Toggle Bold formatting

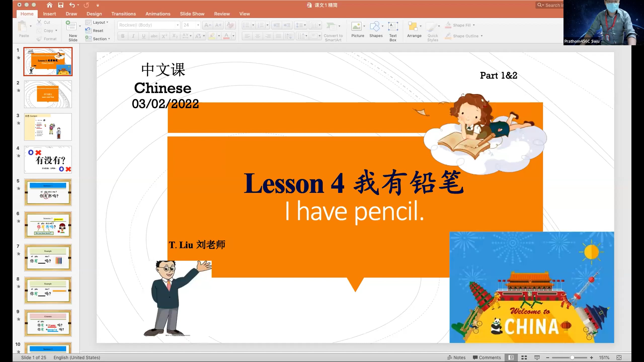point(123,36)
